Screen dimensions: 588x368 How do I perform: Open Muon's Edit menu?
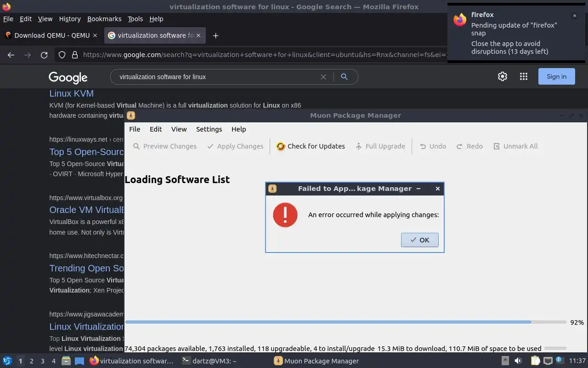coord(156,129)
